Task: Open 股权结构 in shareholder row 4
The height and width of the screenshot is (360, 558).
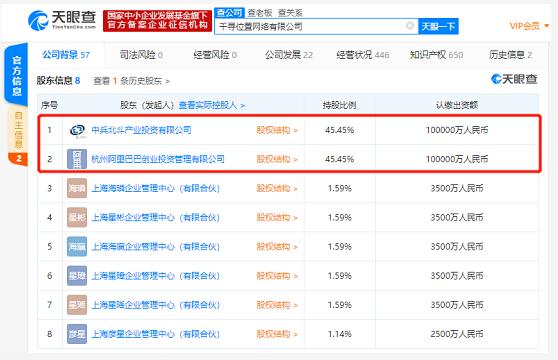Action: click(x=277, y=217)
